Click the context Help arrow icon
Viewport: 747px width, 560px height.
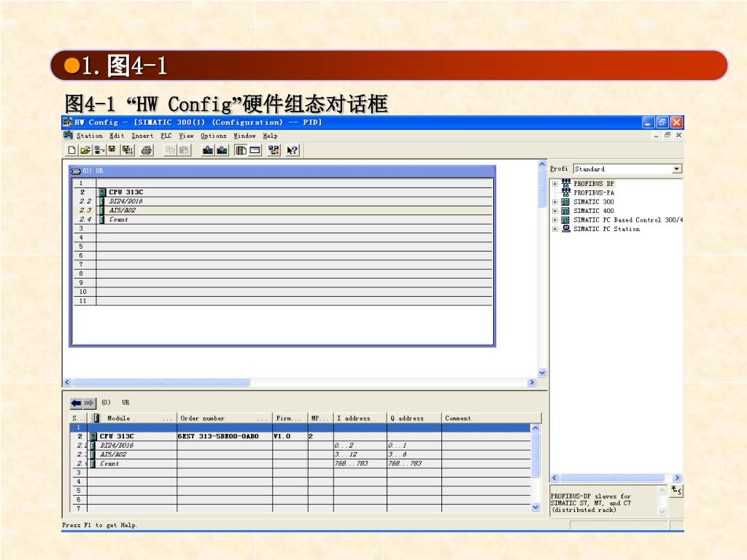[x=292, y=150]
